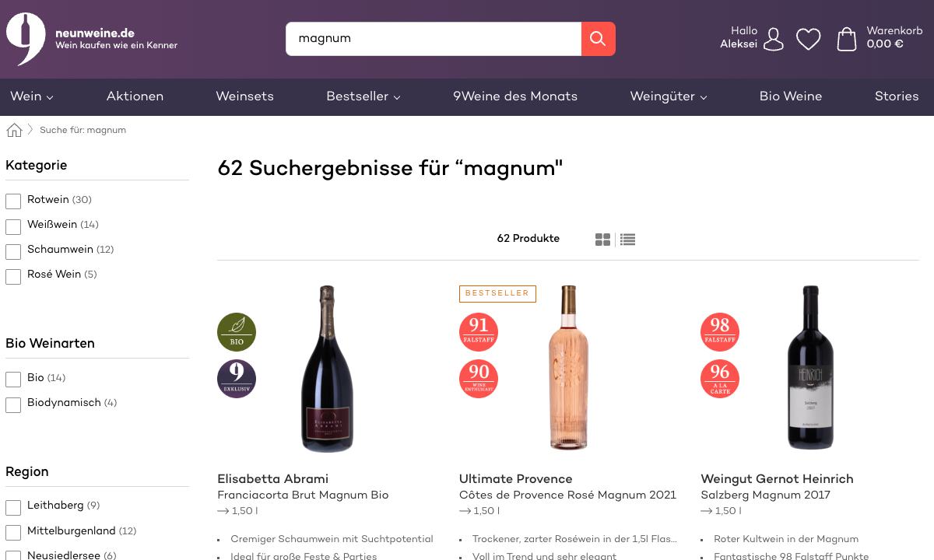
Task: Expand the Wein dropdown menu
Action: 32,96
